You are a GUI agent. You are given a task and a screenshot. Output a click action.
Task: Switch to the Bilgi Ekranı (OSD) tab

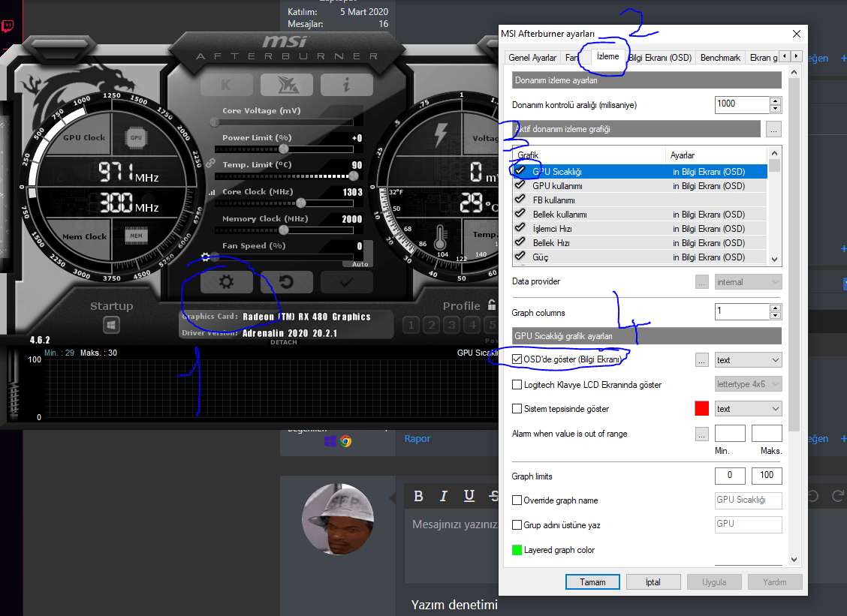tap(659, 57)
